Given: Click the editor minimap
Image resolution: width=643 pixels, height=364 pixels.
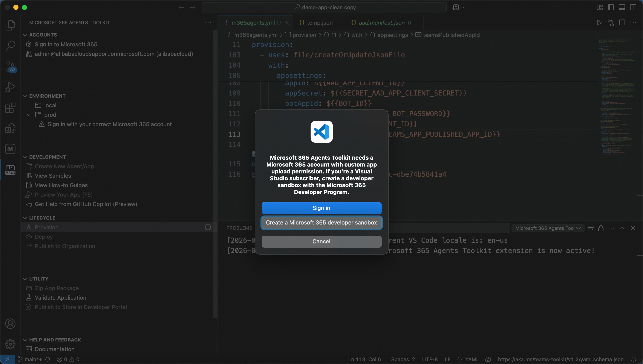Looking at the screenshot, I should click(x=617, y=97).
